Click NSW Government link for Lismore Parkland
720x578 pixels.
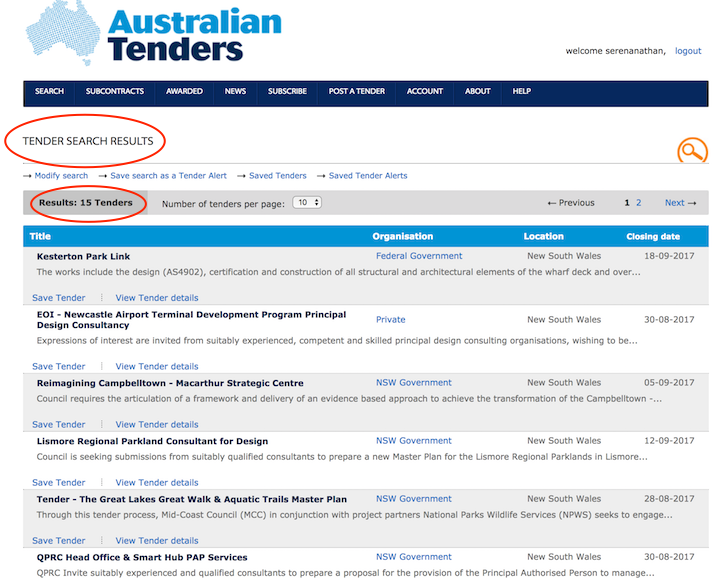tap(414, 441)
